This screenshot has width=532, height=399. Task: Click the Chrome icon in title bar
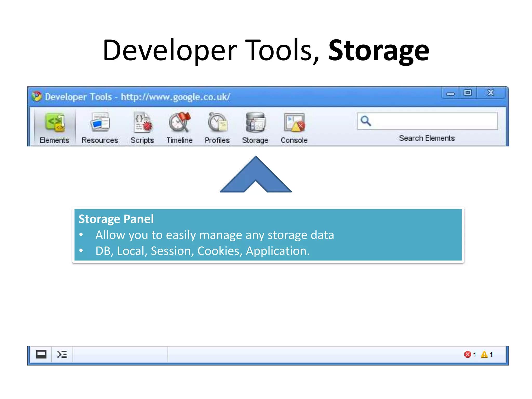point(37,96)
